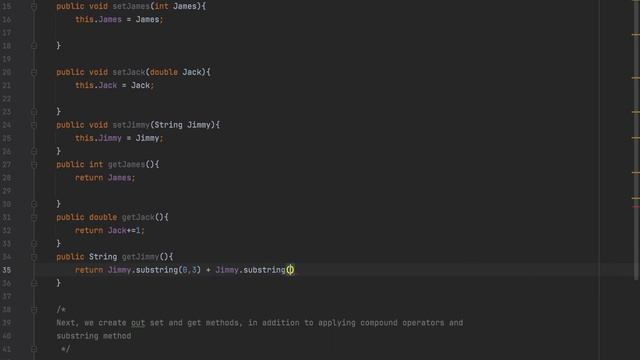Click comment fold end marker on line 41
This screenshot has width=640, height=360.
[34, 349]
